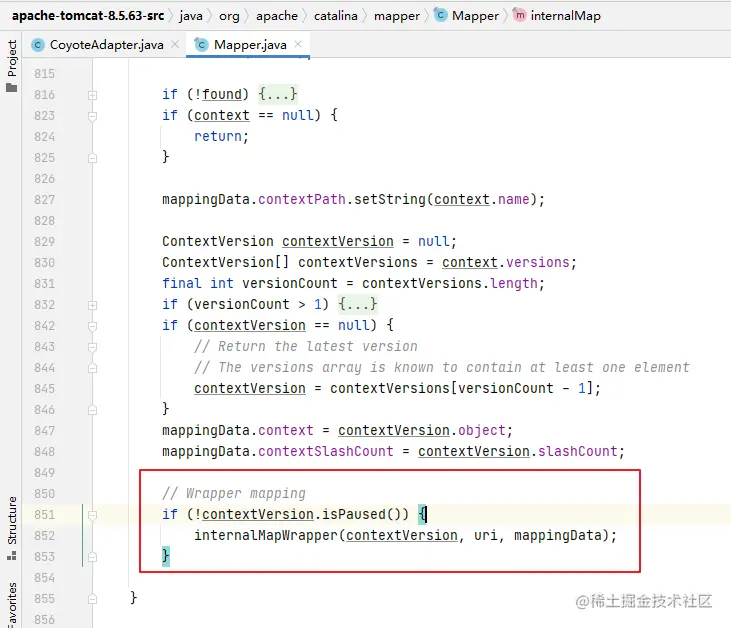731x628 pixels.
Task: Click contextSlashCount on line 848
Action: point(325,451)
